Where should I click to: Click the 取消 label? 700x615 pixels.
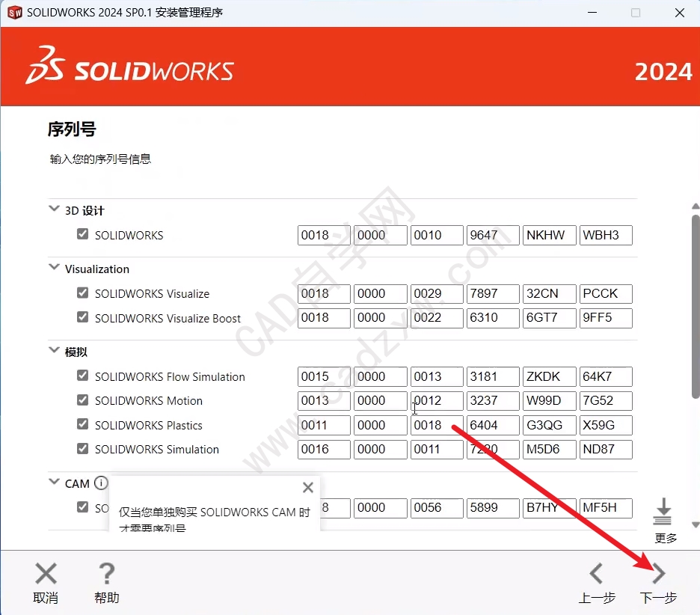[46, 598]
